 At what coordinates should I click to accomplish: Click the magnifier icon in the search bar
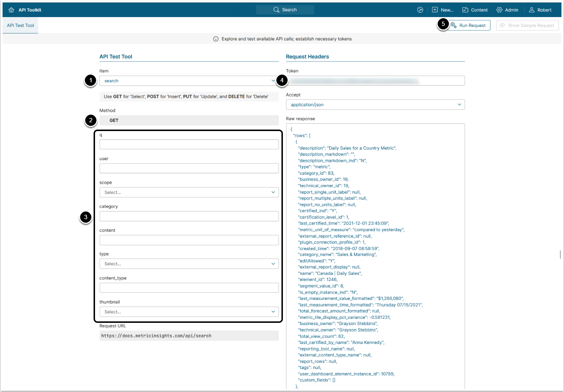click(x=276, y=10)
